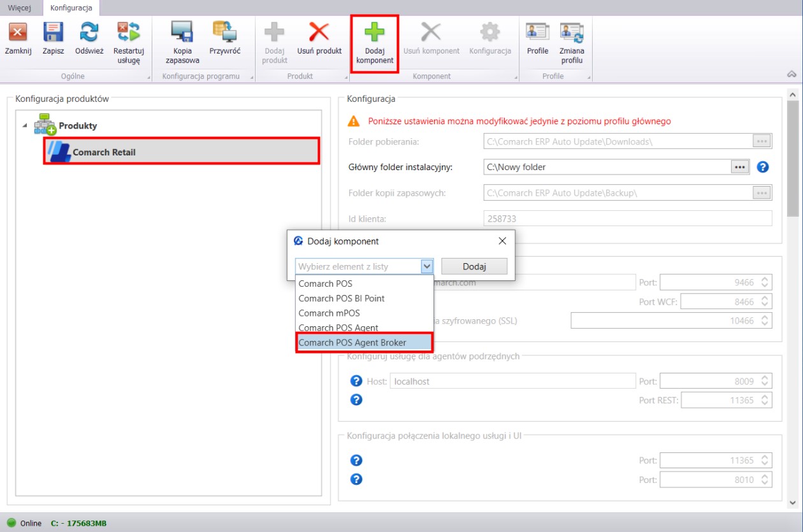This screenshot has height=532, width=803.
Task: Close the Dodaj komponent dialog
Action: tap(502, 241)
